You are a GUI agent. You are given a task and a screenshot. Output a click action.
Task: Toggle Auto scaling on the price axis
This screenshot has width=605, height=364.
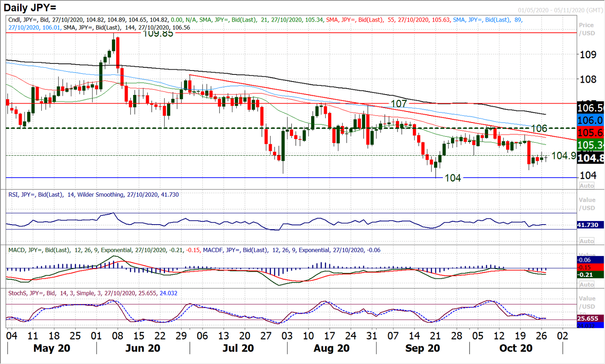[586, 186]
